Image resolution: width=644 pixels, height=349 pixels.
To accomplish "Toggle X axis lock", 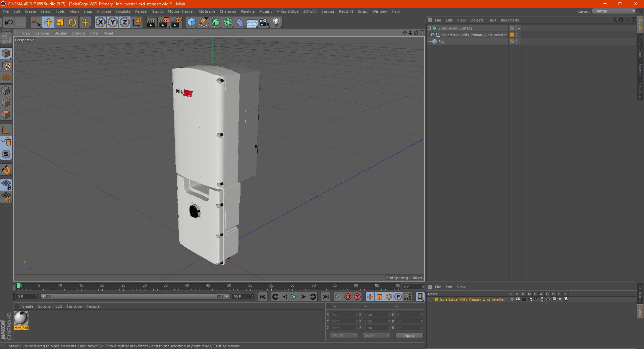I will pos(100,22).
